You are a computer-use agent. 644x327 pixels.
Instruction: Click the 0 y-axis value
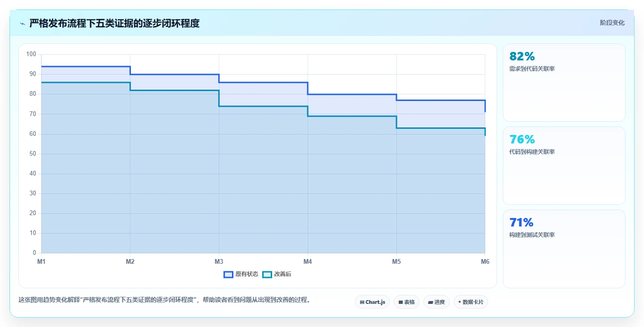point(34,253)
